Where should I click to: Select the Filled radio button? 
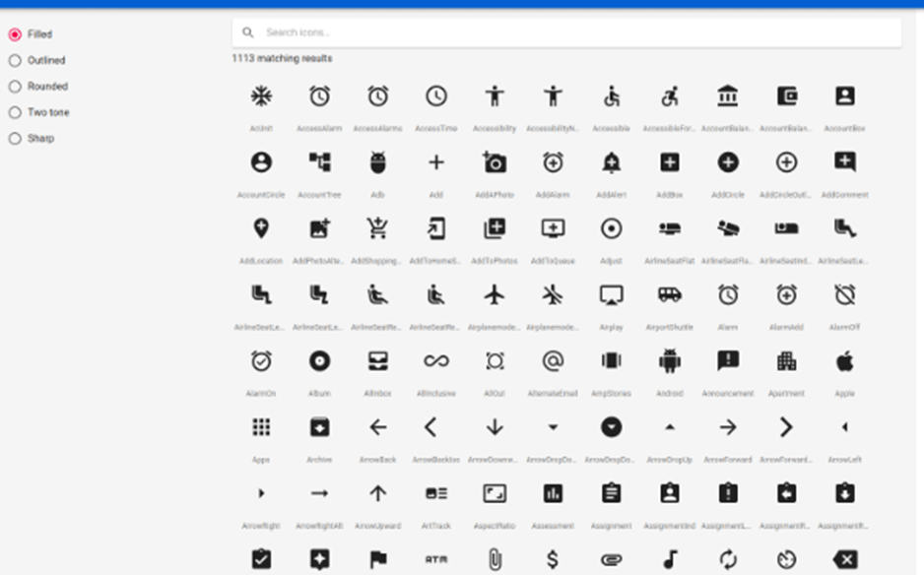(15, 34)
